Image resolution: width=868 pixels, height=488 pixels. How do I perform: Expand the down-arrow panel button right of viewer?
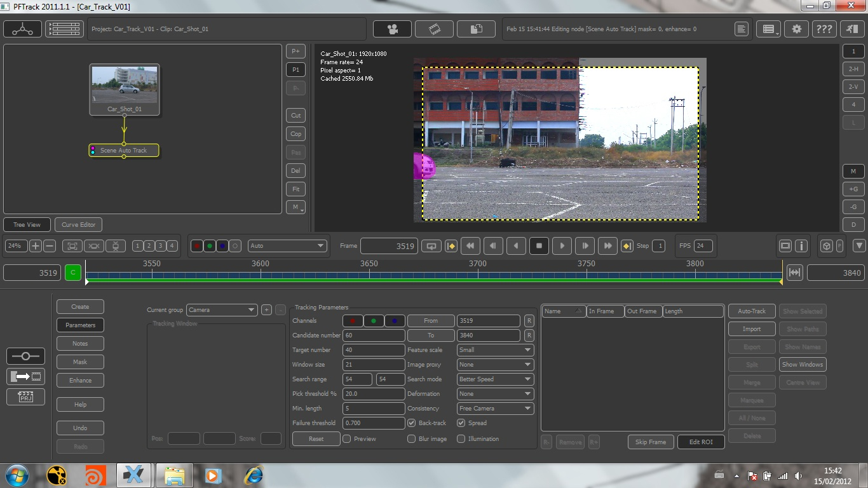(859, 246)
